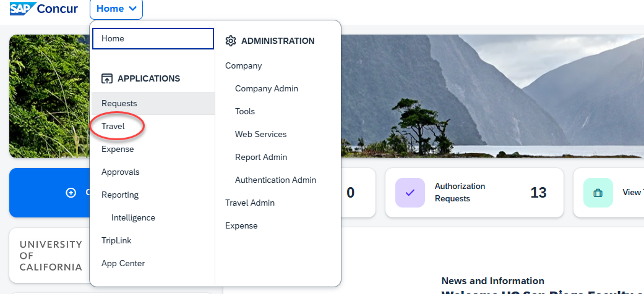Choose Travel Admin in Administration
The width and height of the screenshot is (644, 294).
tap(250, 203)
